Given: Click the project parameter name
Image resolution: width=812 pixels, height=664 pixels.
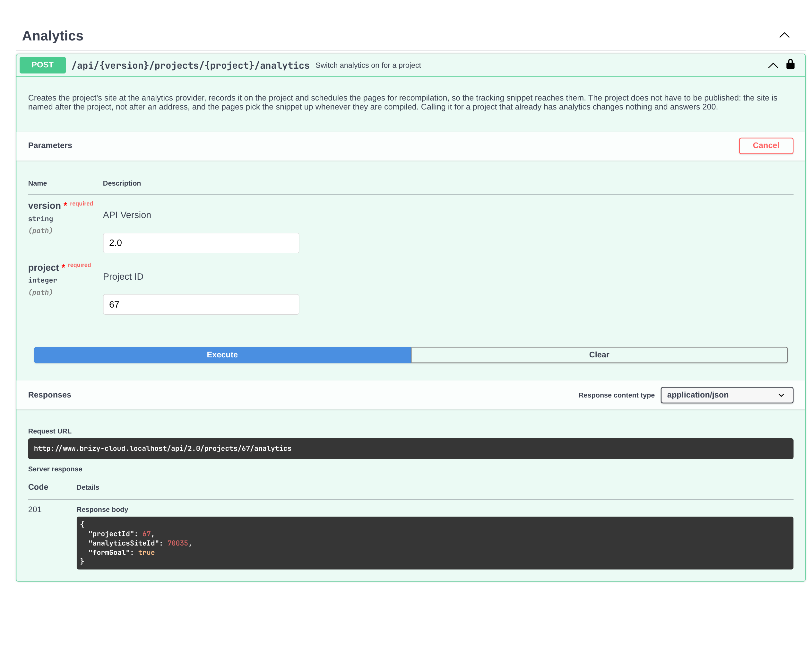Looking at the screenshot, I should pyautogui.click(x=43, y=267).
